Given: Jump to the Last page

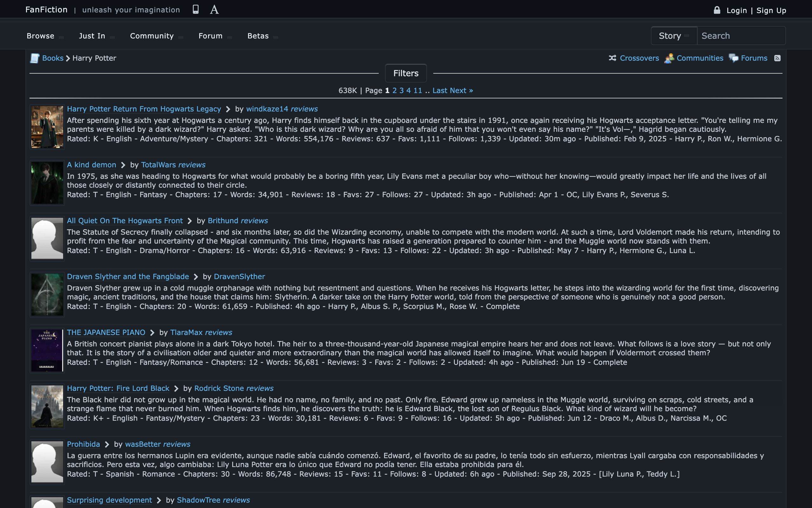Looking at the screenshot, I should click(x=440, y=91).
